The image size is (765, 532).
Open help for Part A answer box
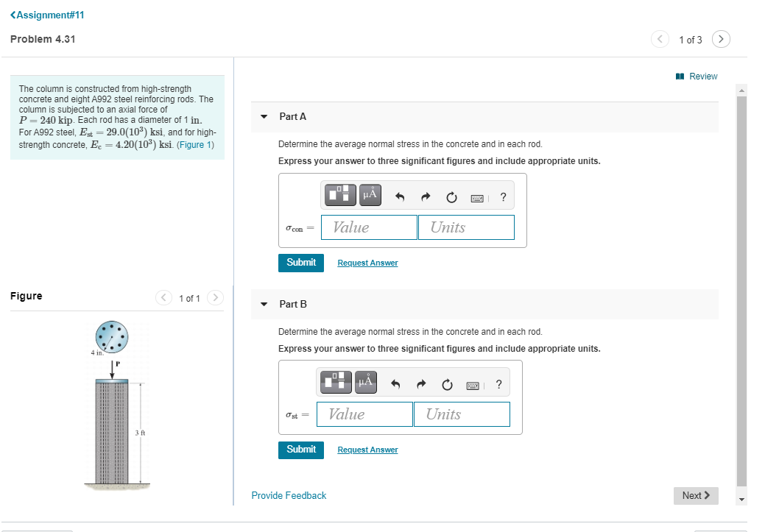tap(504, 197)
